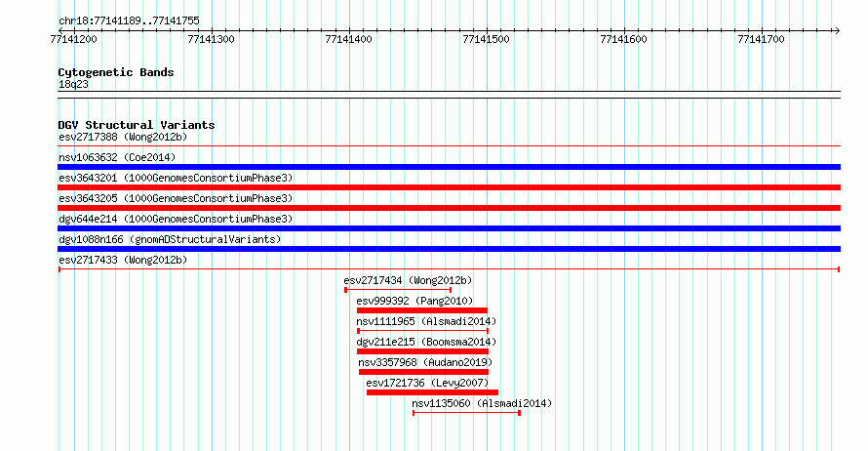This screenshot has height=451, width=868.
Task: Click the Cytogenetic Bands heading
Action: click(x=116, y=72)
